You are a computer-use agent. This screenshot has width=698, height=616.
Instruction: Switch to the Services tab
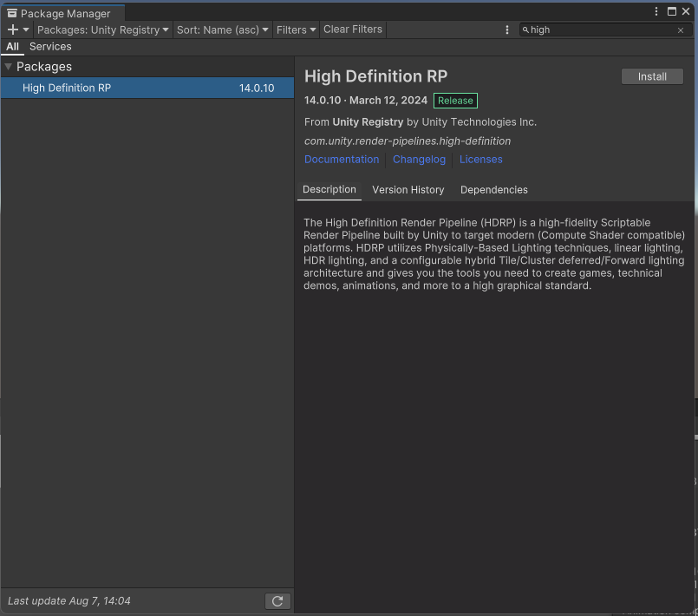[x=50, y=47]
